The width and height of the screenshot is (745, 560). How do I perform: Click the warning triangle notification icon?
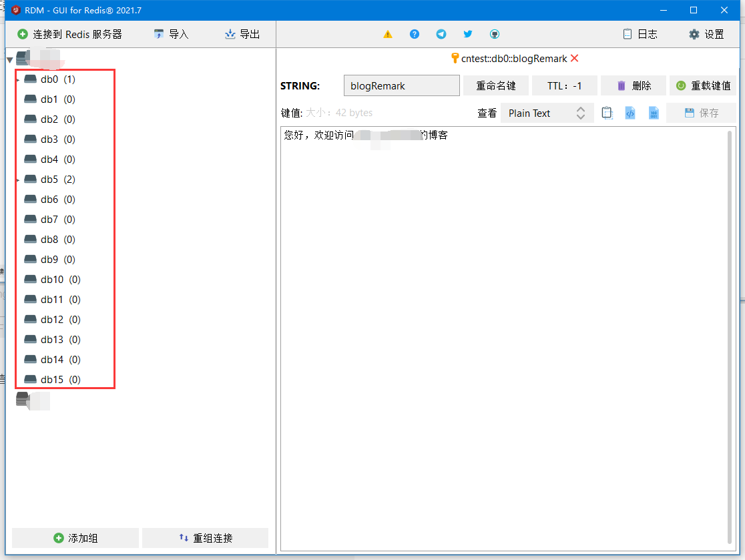[x=388, y=34]
